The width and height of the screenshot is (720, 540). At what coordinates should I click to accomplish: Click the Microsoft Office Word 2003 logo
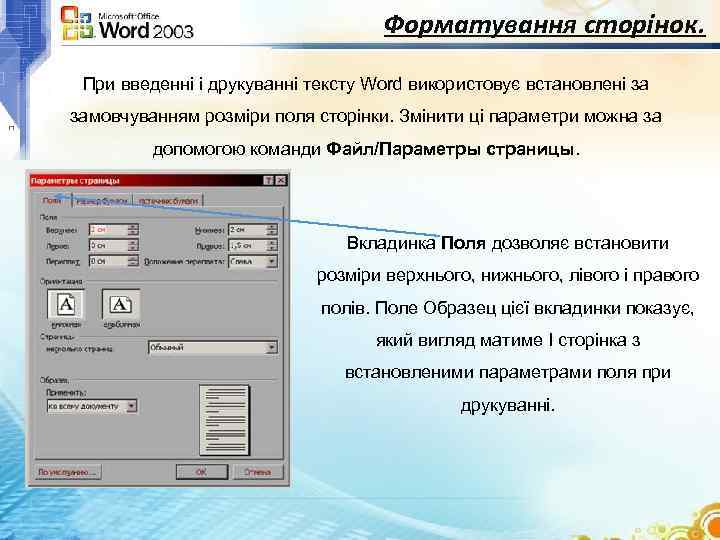click(x=127, y=24)
